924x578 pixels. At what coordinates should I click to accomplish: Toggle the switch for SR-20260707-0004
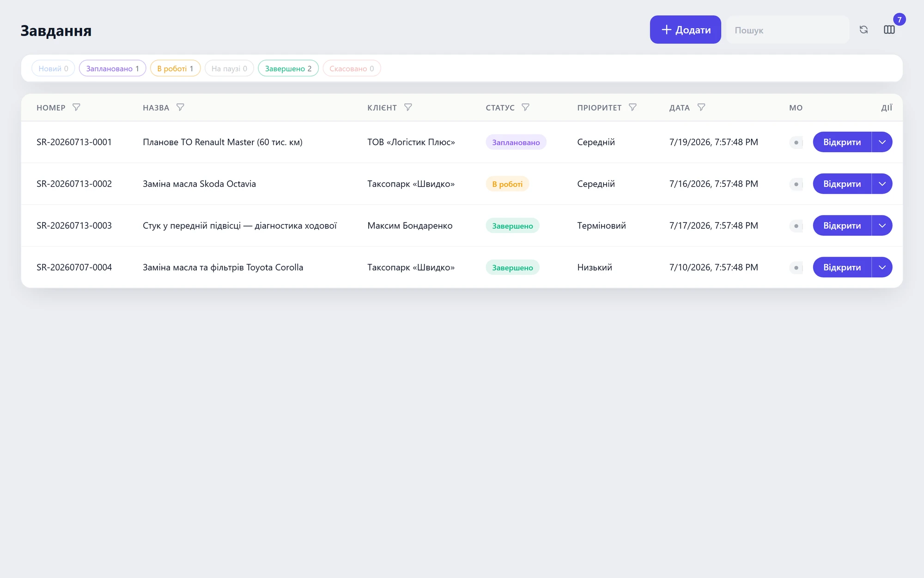click(796, 267)
